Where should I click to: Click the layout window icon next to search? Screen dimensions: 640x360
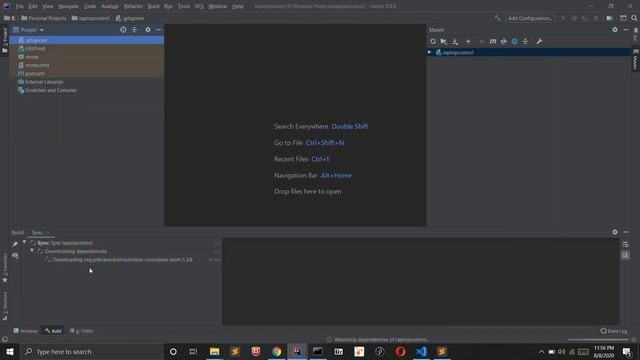623,18
